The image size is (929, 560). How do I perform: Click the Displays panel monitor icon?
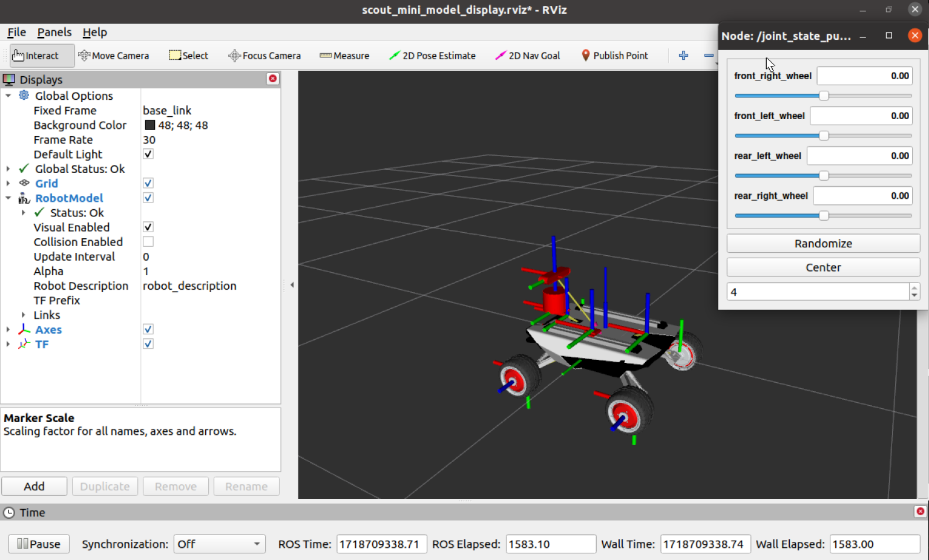point(9,79)
